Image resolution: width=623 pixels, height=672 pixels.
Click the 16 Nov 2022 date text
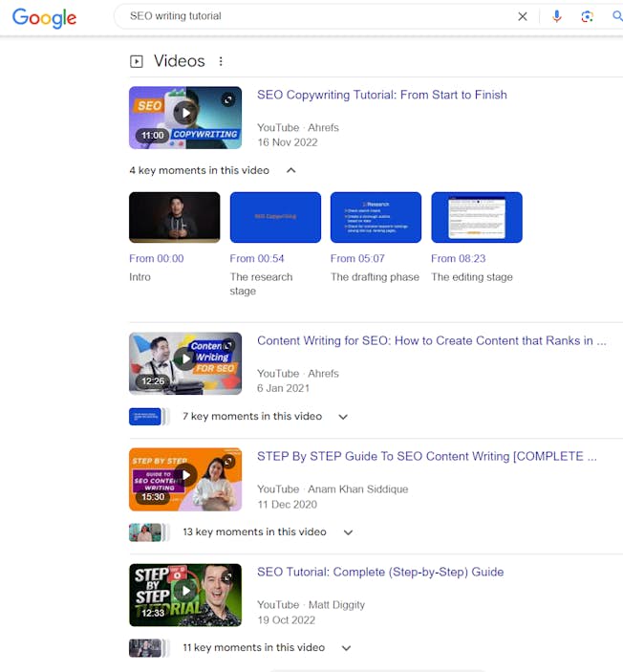(x=288, y=142)
